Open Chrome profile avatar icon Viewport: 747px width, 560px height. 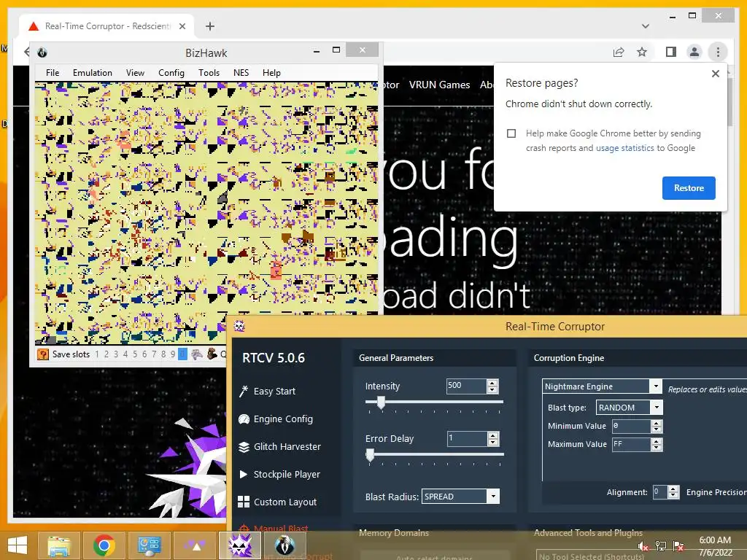(x=694, y=52)
